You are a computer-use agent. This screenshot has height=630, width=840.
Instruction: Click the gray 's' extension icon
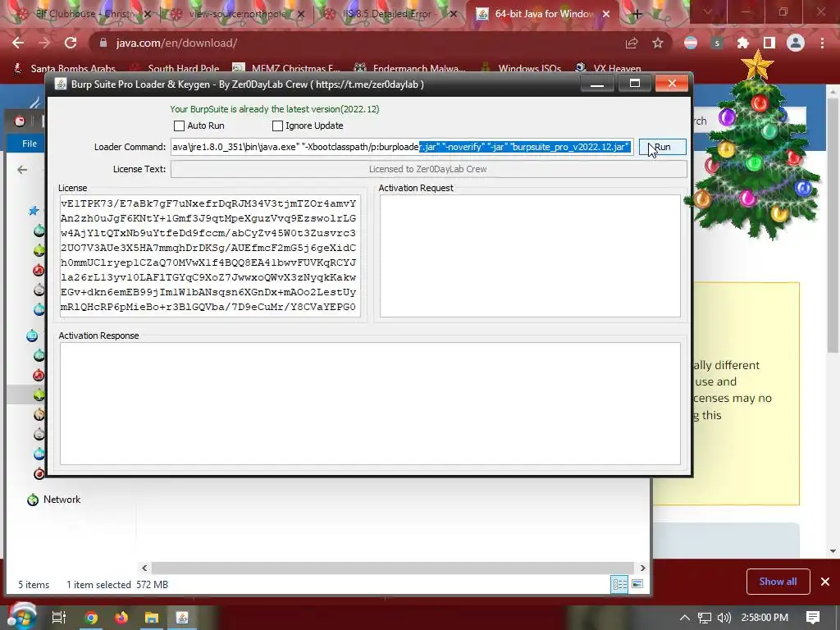(x=717, y=43)
